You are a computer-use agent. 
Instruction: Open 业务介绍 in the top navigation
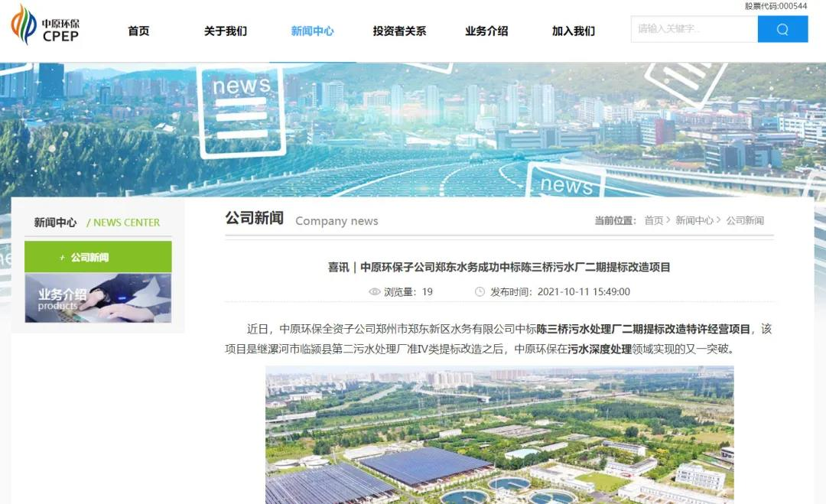486,31
